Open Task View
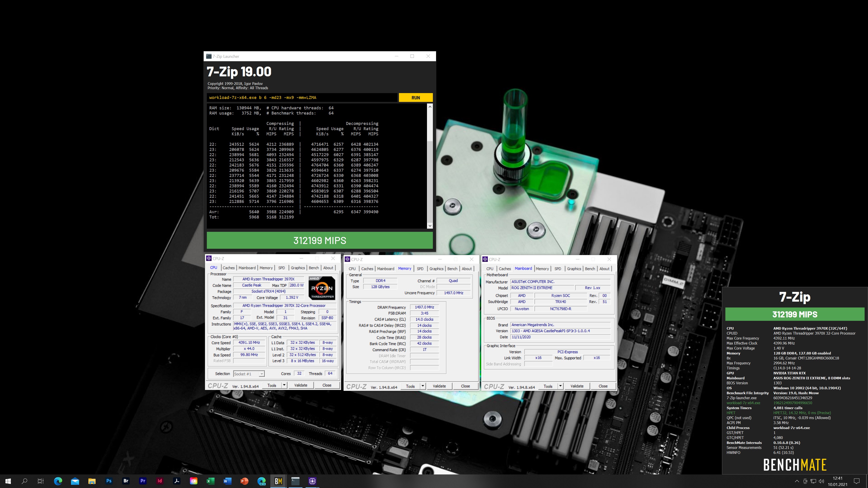 tap(40, 481)
